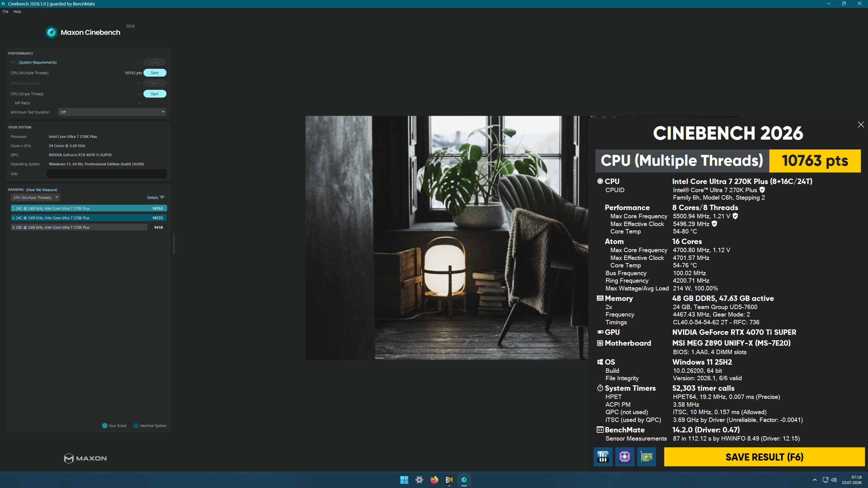The image size is (868, 488).
Task: Click the CINEBENCH 2026 heading
Action: coord(728,133)
